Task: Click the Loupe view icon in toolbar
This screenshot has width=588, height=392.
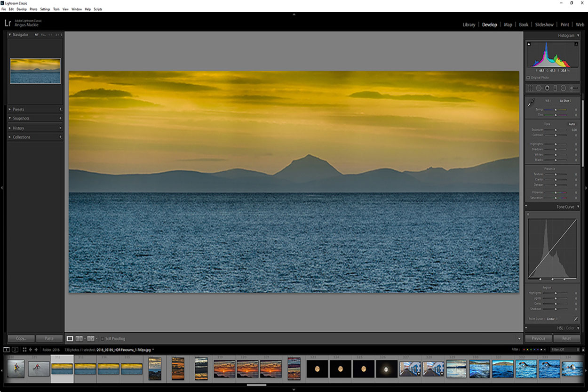Action: coord(70,338)
